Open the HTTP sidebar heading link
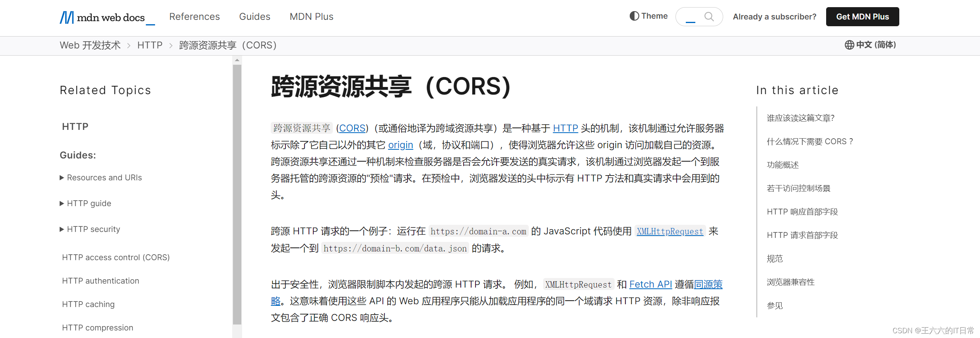This screenshot has height=338, width=980. click(x=75, y=127)
